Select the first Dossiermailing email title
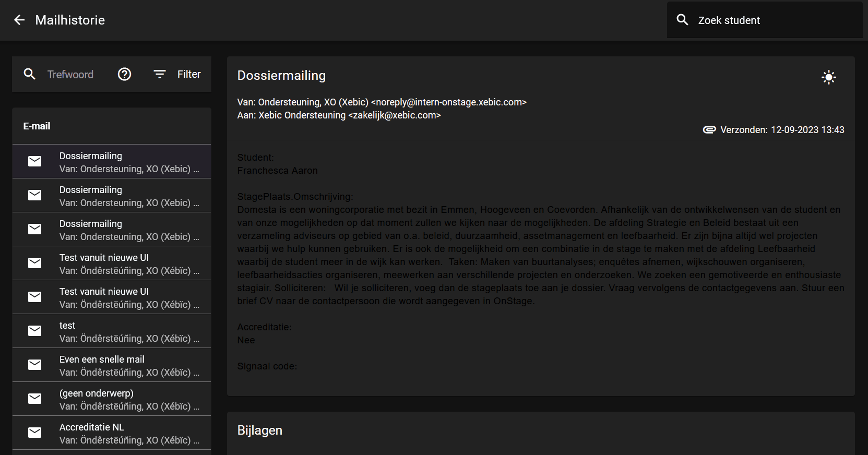The height and width of the screenshot is (455, 868). click(x=91, y=156)
